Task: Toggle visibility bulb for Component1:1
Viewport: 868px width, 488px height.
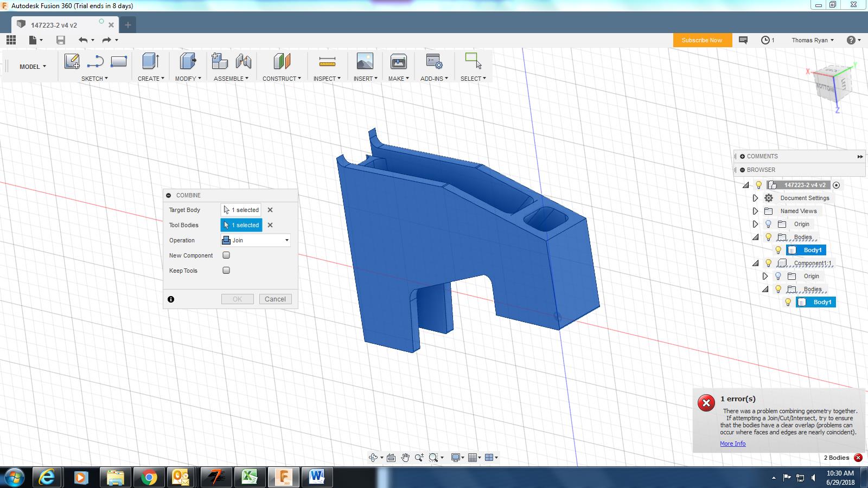Action: click(768, 263)
